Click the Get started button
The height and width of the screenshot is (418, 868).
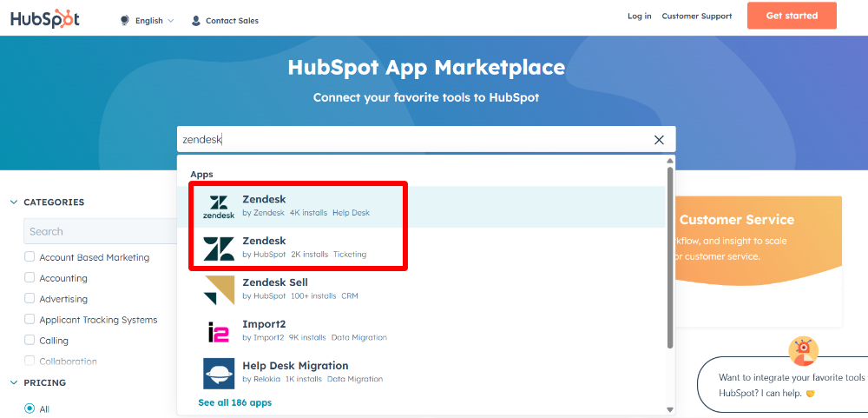pyautogui.click(x=792, y=16)
